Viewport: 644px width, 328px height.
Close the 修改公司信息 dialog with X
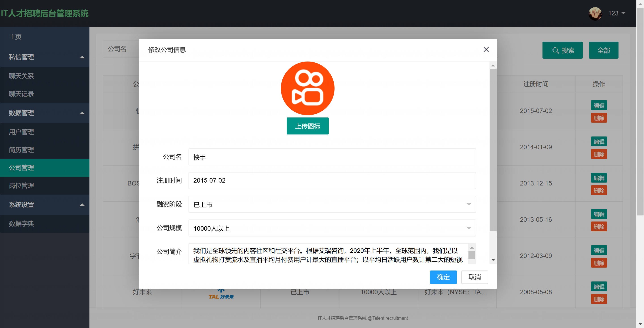pyautogui.click(x=486, y=49)
